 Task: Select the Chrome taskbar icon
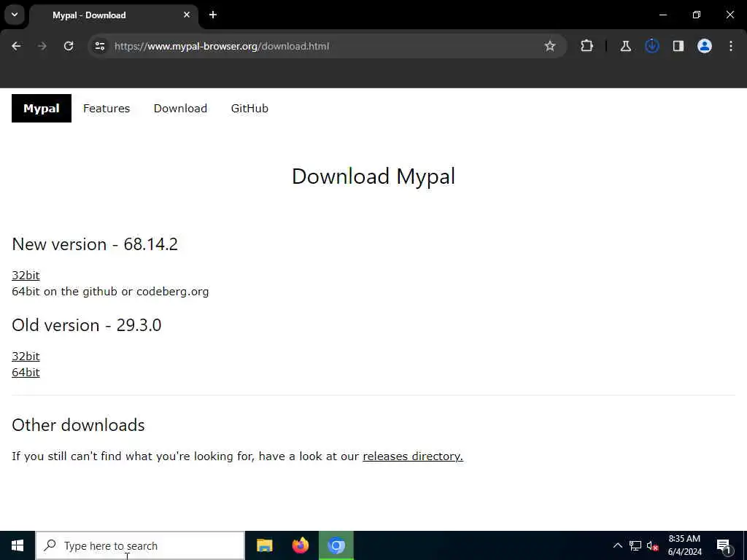point(336,545)
